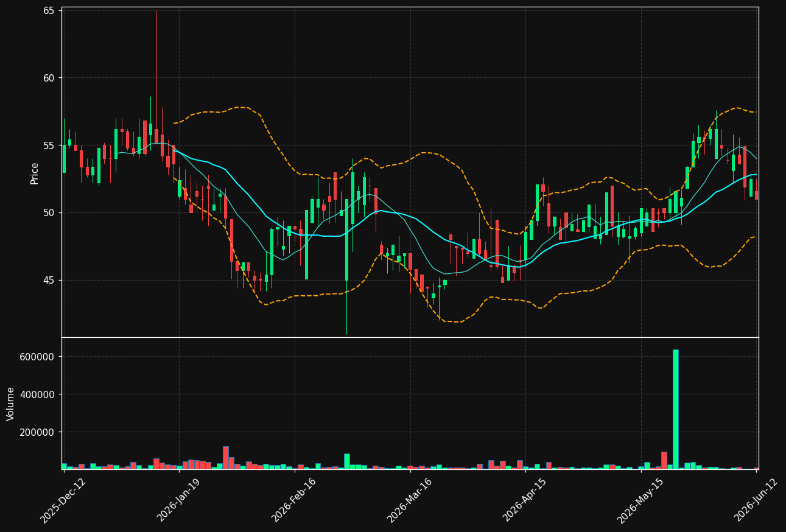Click the 45 price tick label
This screenshot has width=786, height=532.
(49, 280)
